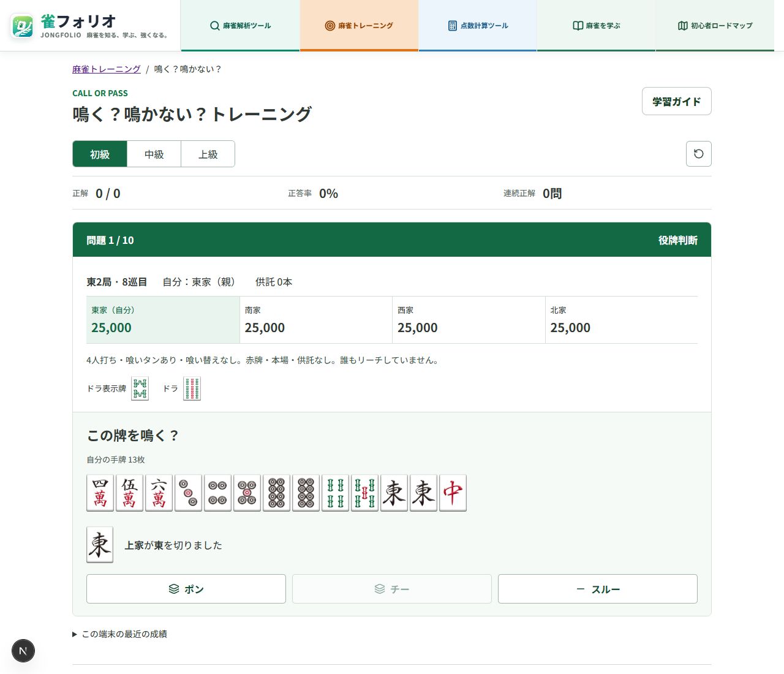Open the 麻雀を学ぶ nav tab

596,26
